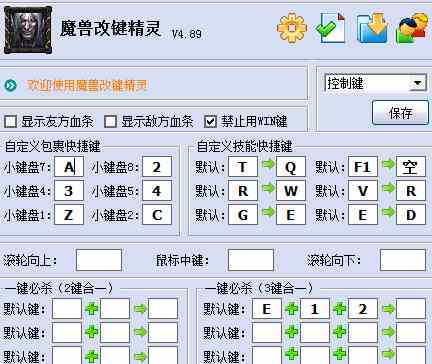Click the green checkmark document icon

click(x=330, y=28)
